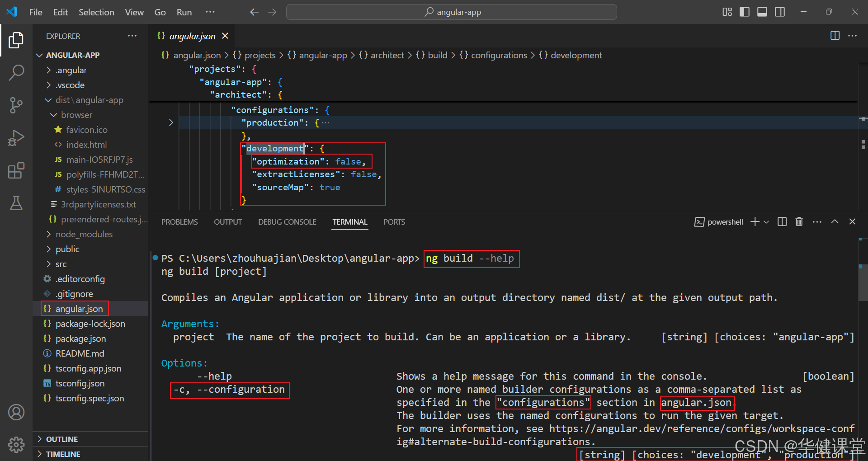Screen dimensions: 868x461
Task: Split the terminal panel
Action: point(782,221)
